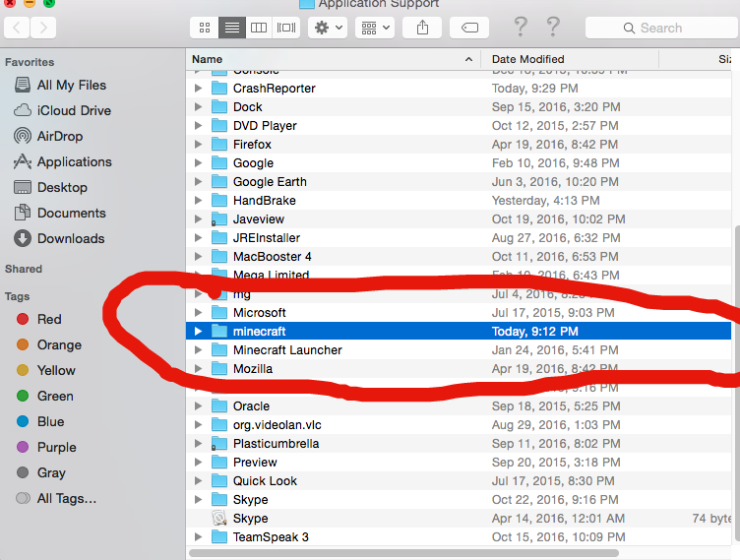Expand the Firefox folder
The image size is (740, 560).
tap(198, 144)
